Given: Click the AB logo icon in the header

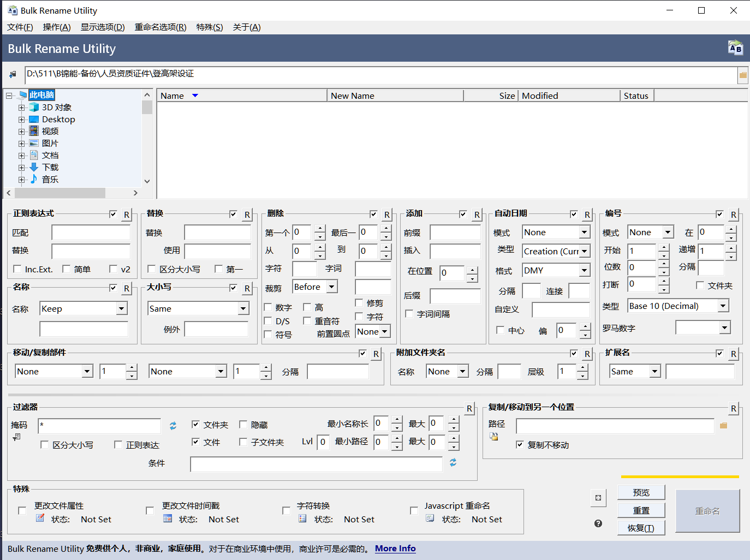Looking at the screenshot, I should (x=735, y=48).
